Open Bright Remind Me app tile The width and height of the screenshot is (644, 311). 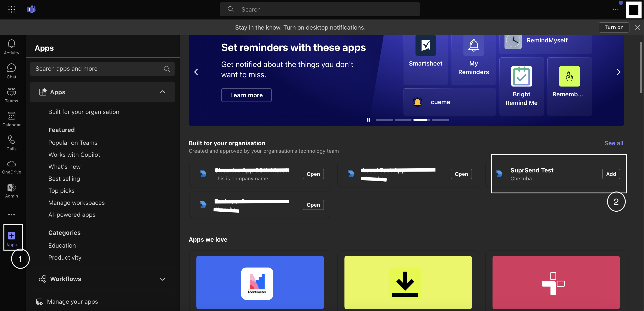tap(521, 87)
